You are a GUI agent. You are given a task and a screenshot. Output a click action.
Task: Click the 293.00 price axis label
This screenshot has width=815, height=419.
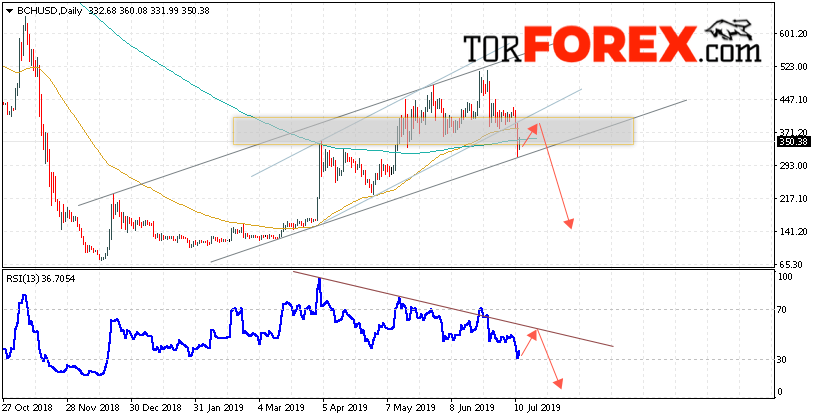point(792,166)
